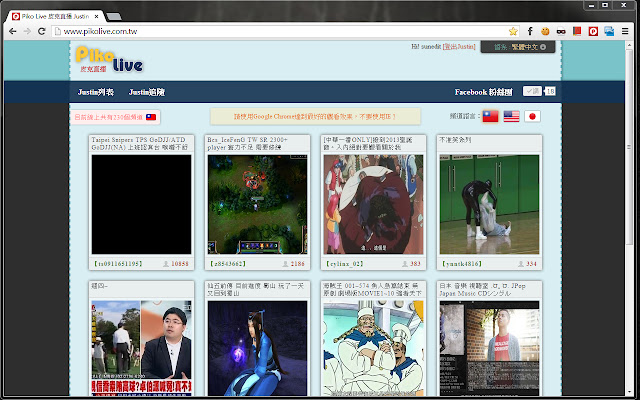Click the 海賊王 001~574 channel title
This screenshot has height=400, width=640.
click(372, 290)
